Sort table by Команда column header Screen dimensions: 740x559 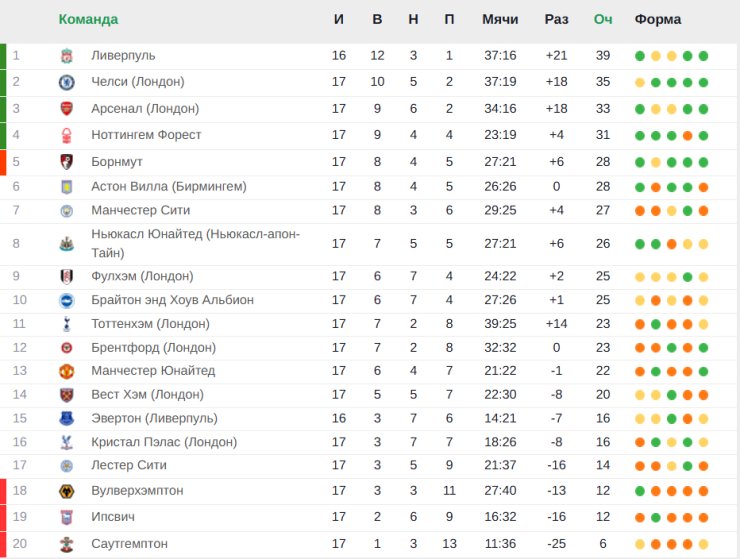pos(88,19)
